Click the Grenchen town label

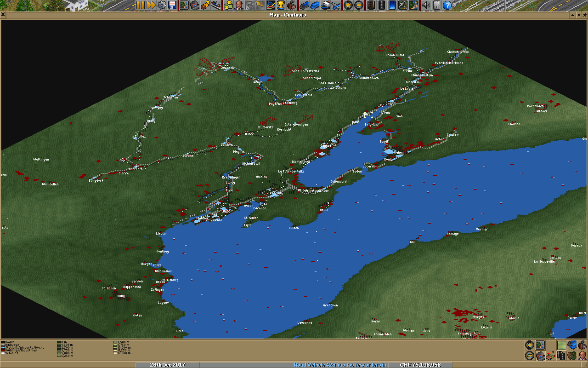tap(330, 305)
